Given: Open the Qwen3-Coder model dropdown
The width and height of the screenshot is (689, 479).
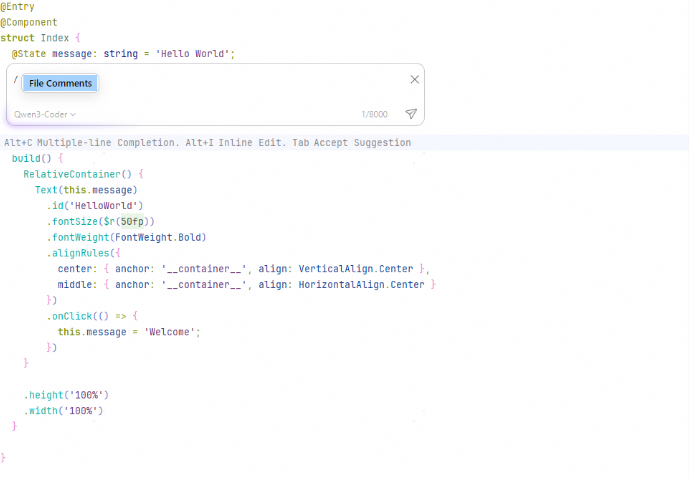Looking at the screenshot, I should (x=46, y=114).
